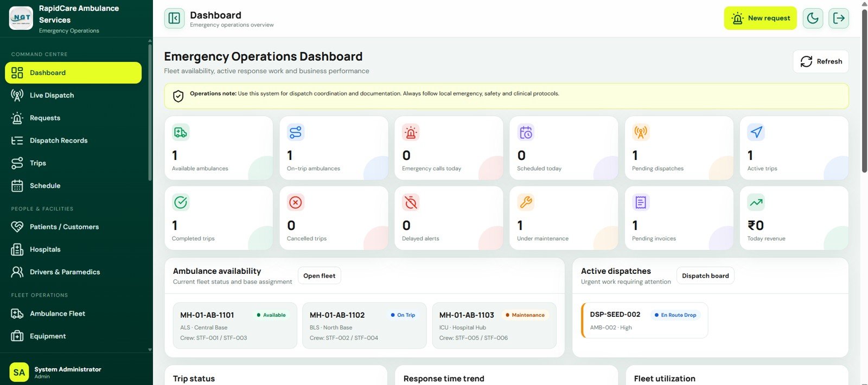Screen dimensions: 868x385
Task: Click the Delayed alerts timer-off icon
Action: click(x=411, y=202)
